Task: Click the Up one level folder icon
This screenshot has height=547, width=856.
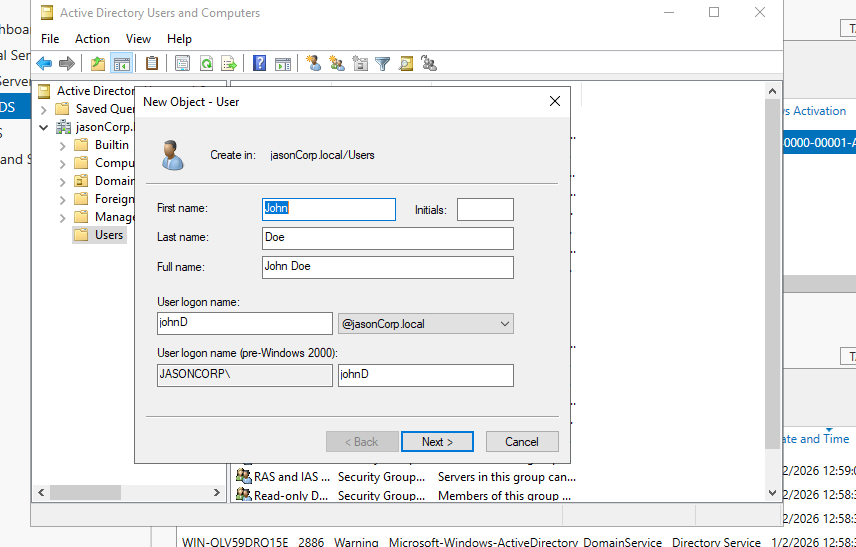Action: tap(98, 63)
